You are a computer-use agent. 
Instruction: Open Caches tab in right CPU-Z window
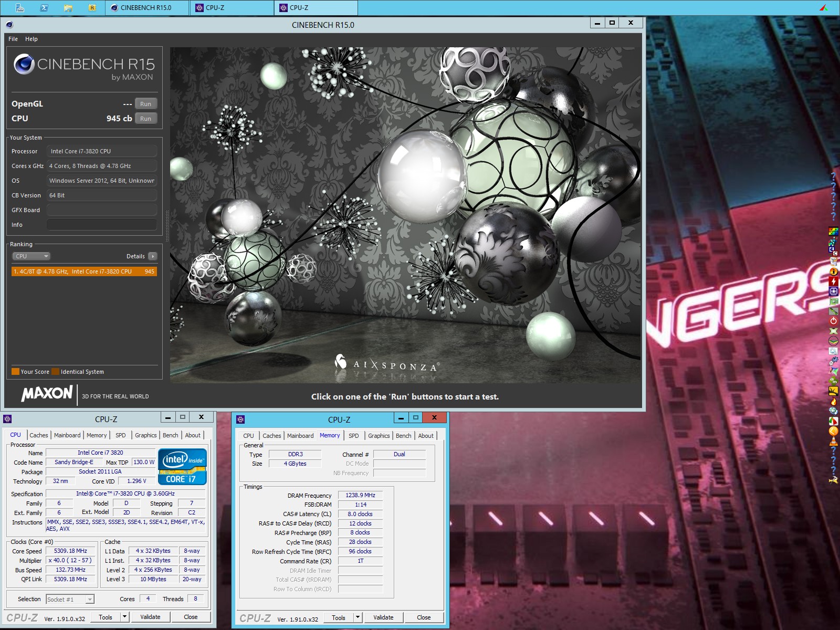(272, 436)
